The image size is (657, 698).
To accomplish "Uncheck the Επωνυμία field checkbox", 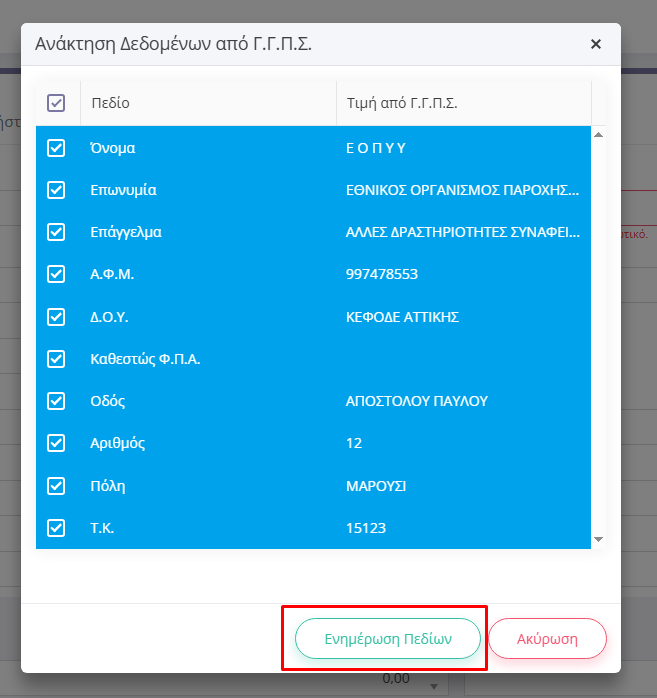I will point(57,190).
